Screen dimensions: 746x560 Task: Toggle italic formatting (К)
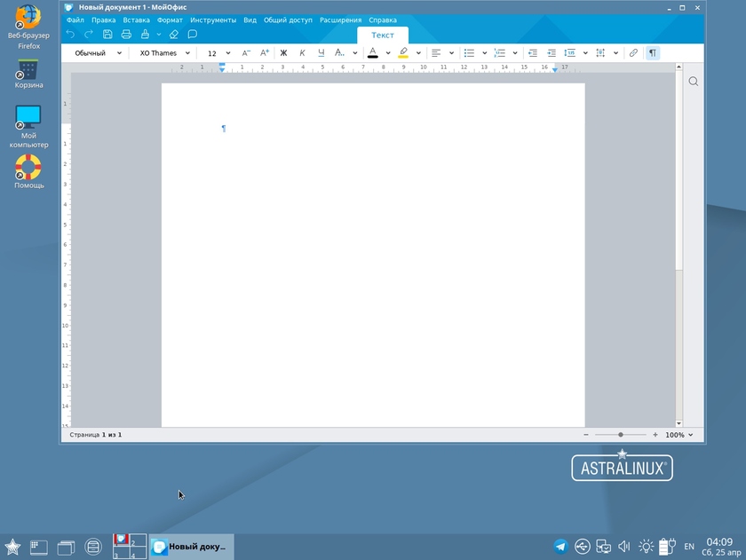[x=302, y=53]
